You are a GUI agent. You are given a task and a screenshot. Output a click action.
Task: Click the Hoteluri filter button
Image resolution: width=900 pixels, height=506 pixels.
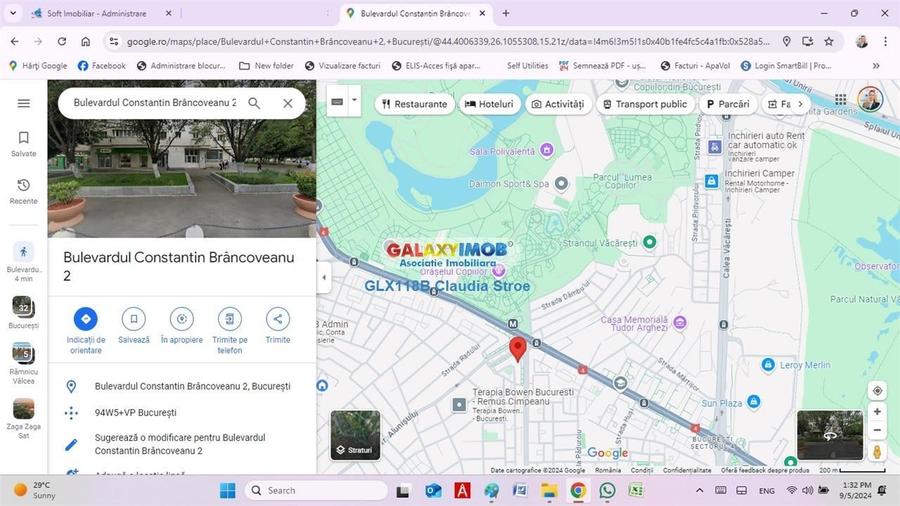pos(489,104)
